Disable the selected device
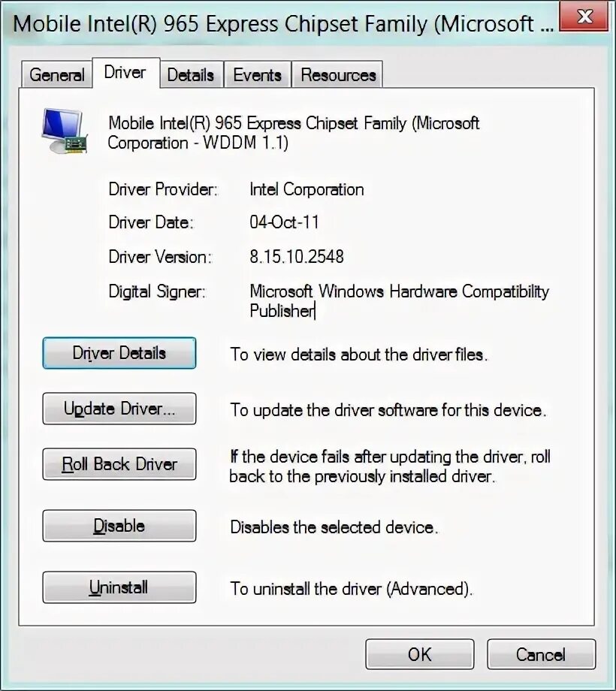The width and height of the screenshot is (616, 691). 119,526
